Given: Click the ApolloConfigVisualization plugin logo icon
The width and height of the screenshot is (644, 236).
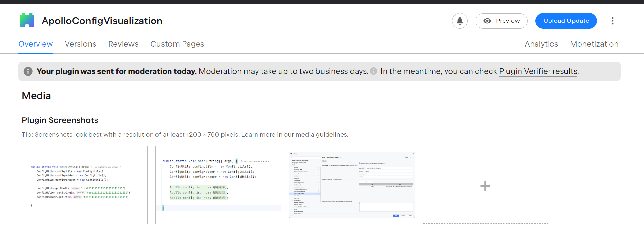Looking at the screenshot, I should 27,21.
